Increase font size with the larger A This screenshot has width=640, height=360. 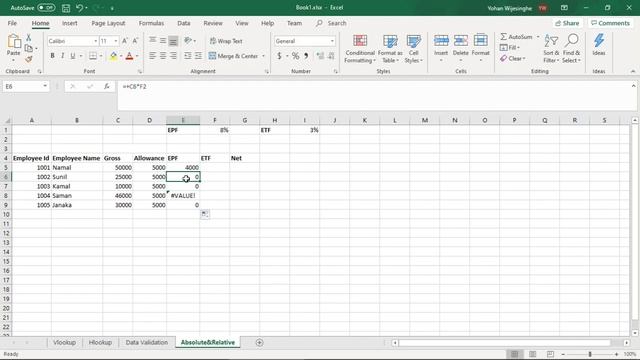[125, 41]
